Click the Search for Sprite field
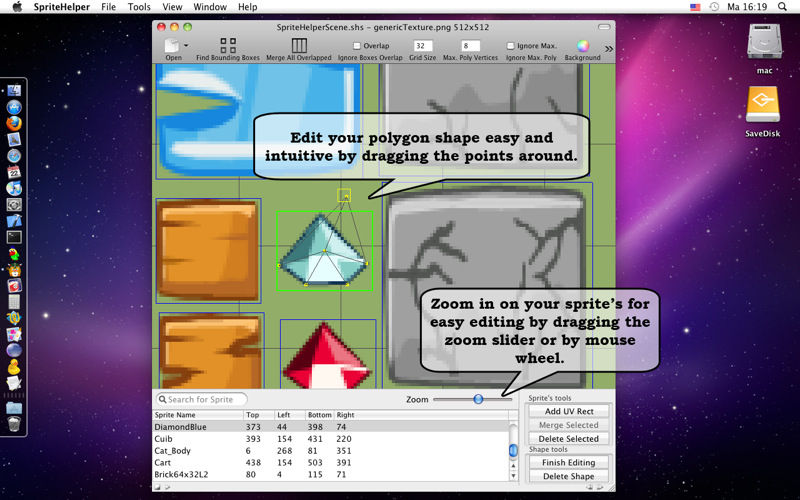 click(x=202, y=399)
